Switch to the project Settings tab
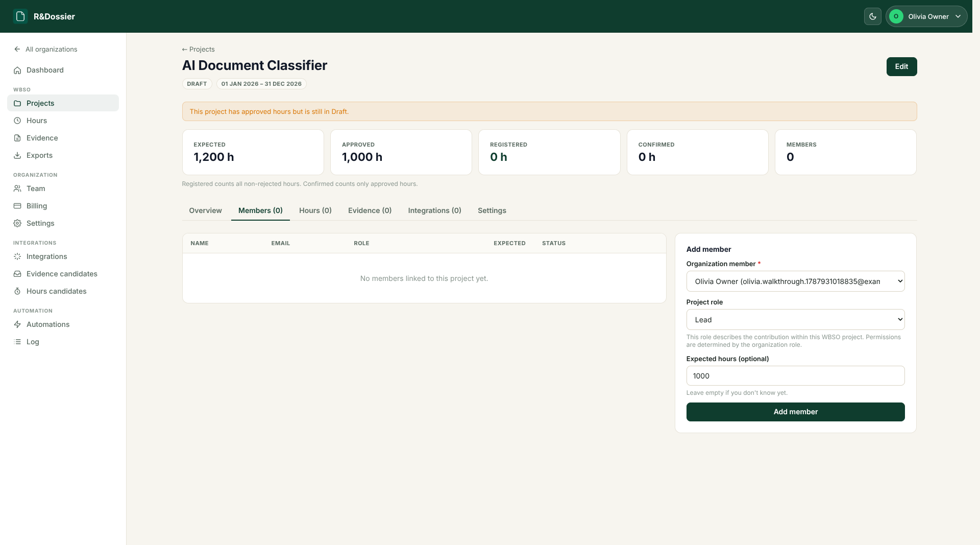The image size is (980, 545). 492,210
